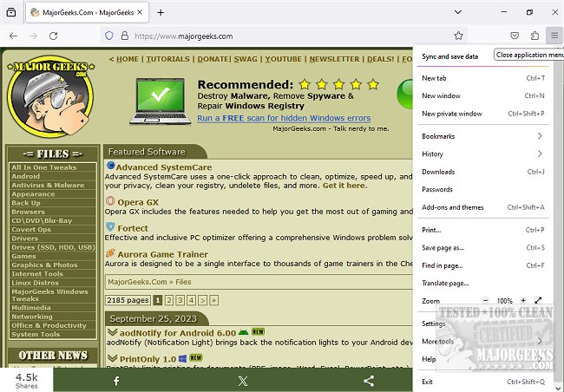Open the DONATE nav link
The height and width of the screenshot is (392, 564).
(213, 59)
